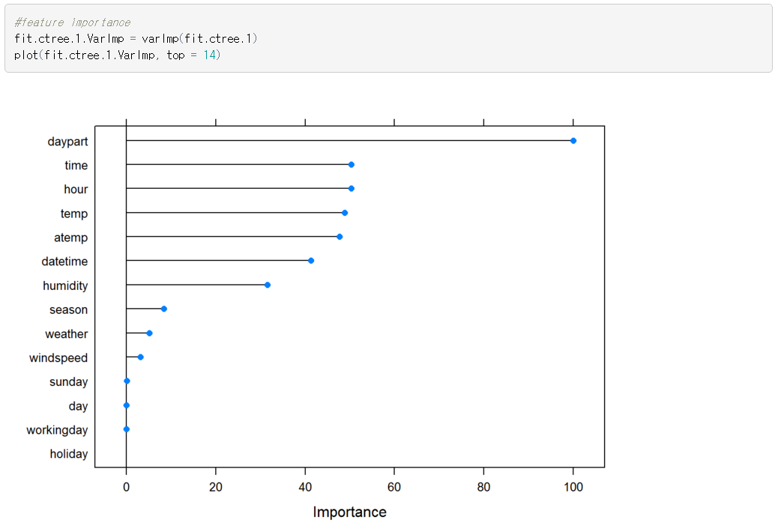Click the windspeed blue dot
This screenshot has height=532, width=775.
click(x=140, y=357)
